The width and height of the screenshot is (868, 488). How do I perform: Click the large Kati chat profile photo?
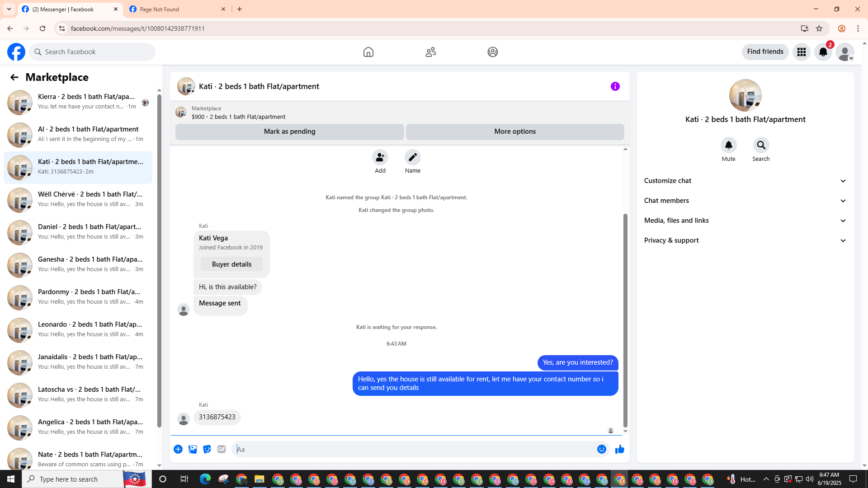[x=745, y=95]
